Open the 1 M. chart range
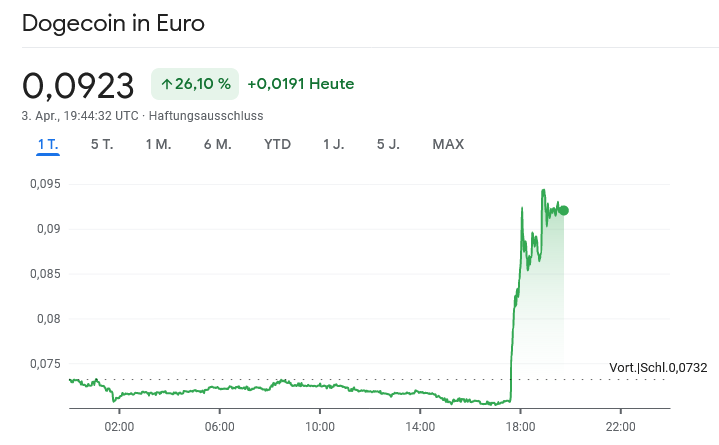This screenshot has height=445, width=719. (158, 144)
